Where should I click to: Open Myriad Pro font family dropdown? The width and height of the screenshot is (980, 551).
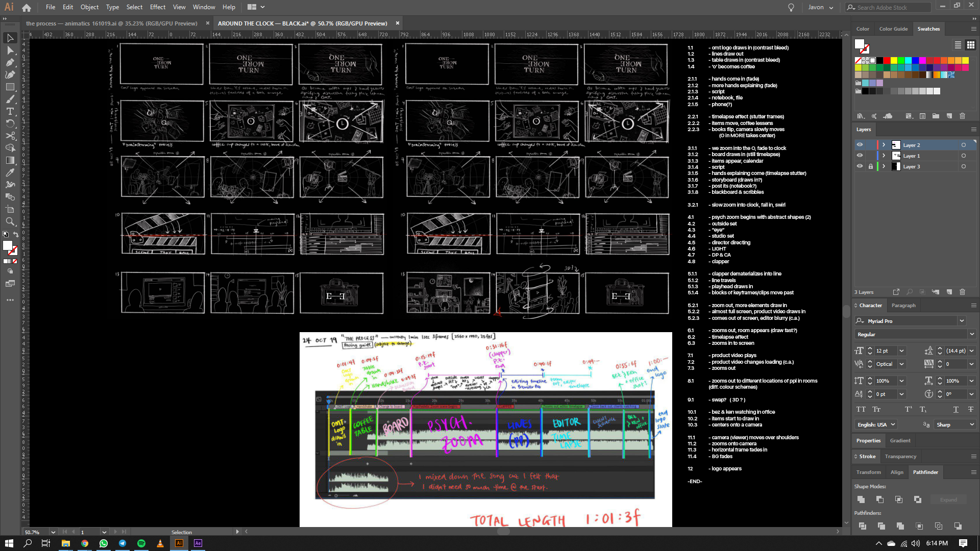[x=962, y=321]
